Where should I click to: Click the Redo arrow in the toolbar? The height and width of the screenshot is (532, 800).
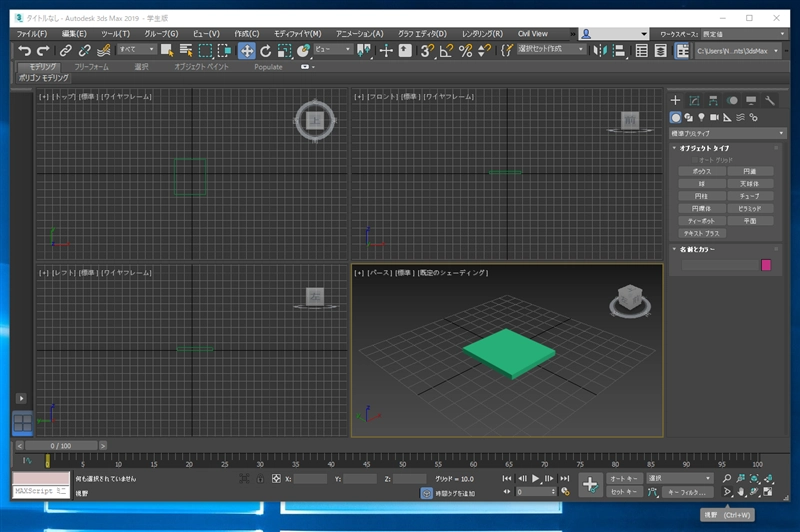[43, 50]
